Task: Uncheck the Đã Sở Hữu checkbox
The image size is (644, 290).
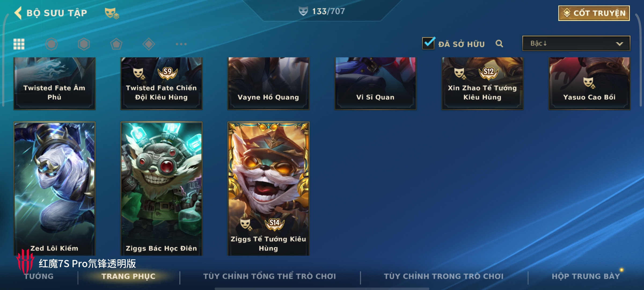Action: 428,43
